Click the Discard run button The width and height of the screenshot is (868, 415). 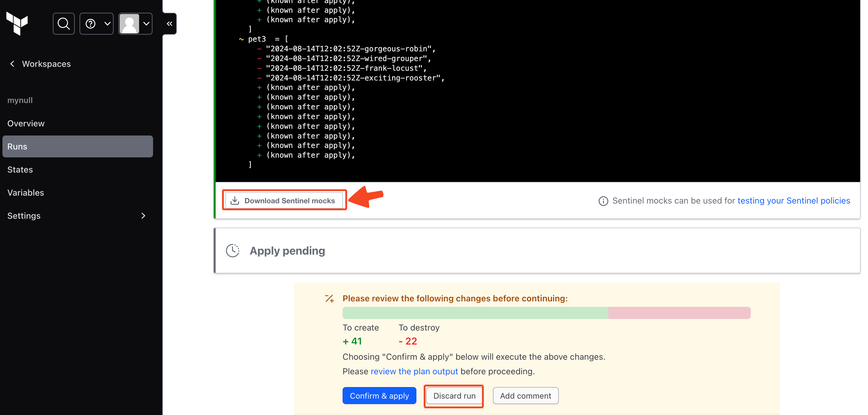coord(454,396)
